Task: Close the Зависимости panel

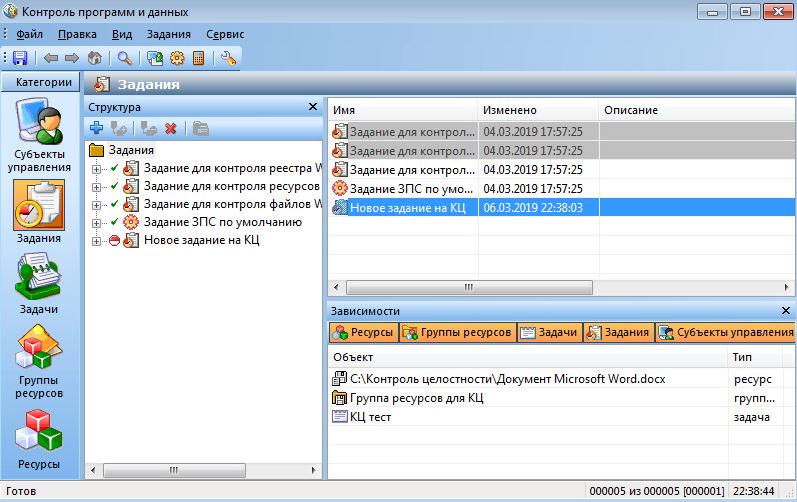Action: pos(785,310)
